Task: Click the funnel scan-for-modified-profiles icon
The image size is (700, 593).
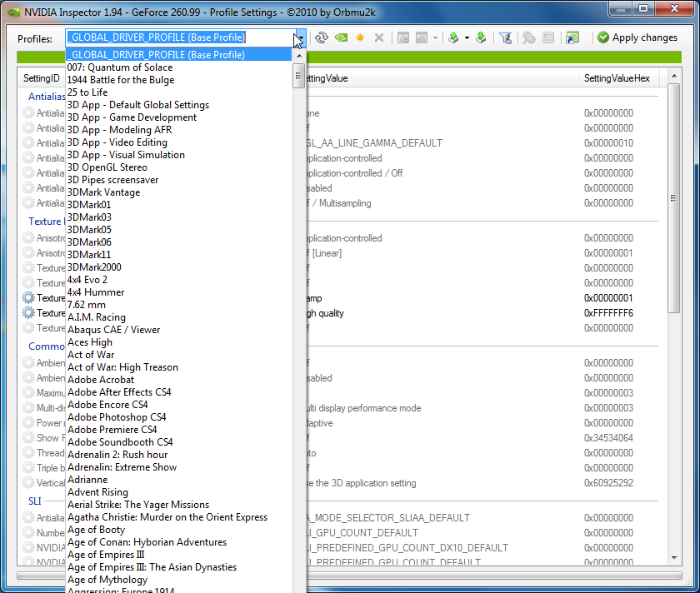Action: 505,37
